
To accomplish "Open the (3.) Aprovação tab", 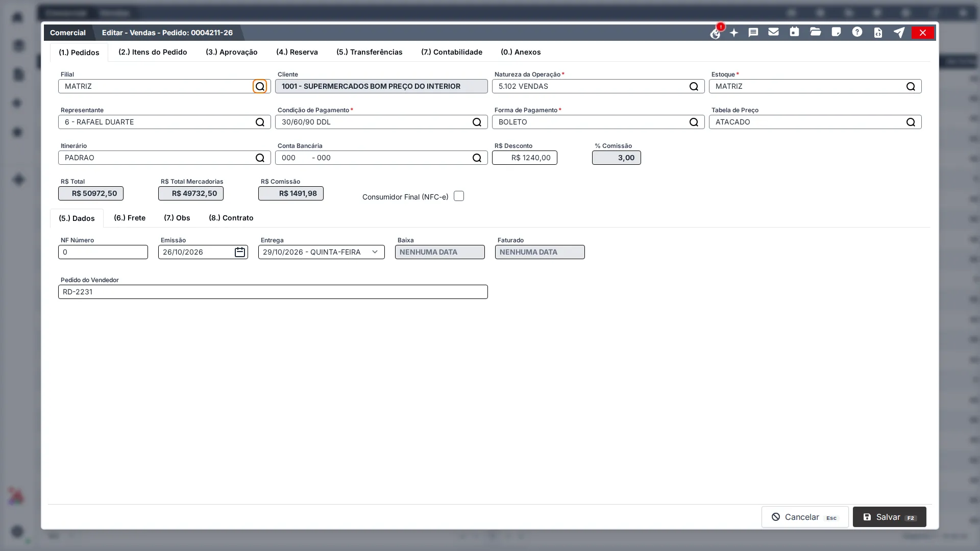I will (231, 52).
